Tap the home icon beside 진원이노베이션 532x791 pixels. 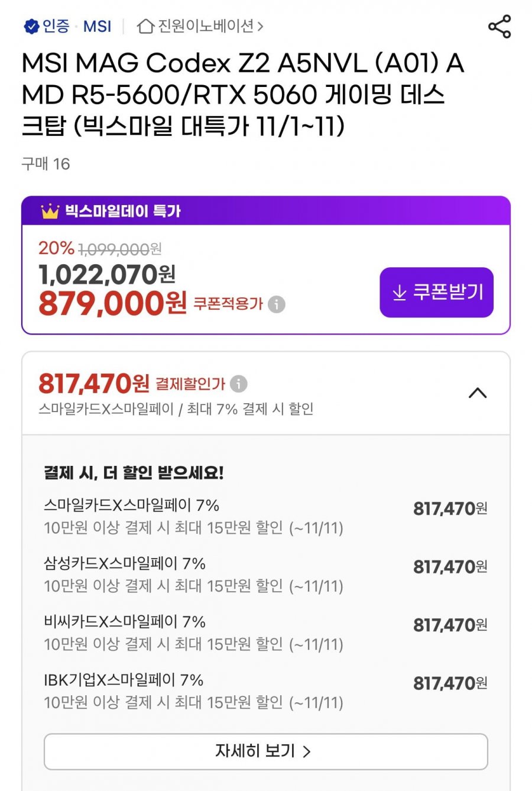point(145,27)
